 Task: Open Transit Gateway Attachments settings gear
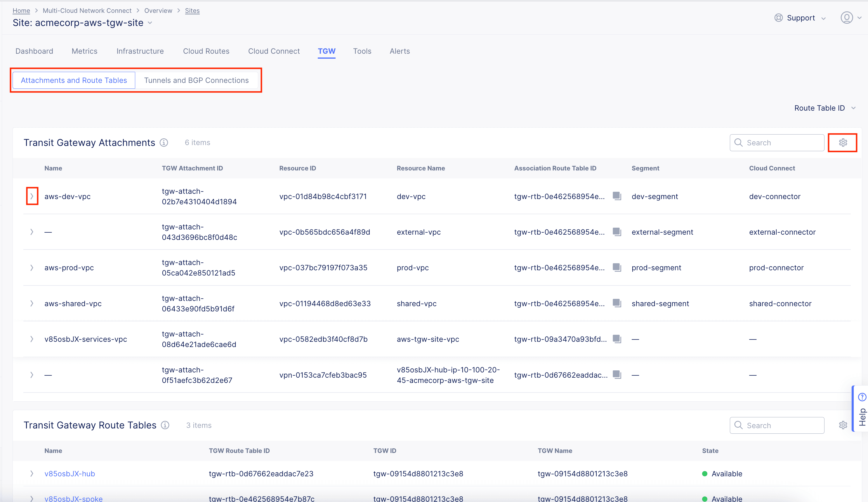click(843, 142)
